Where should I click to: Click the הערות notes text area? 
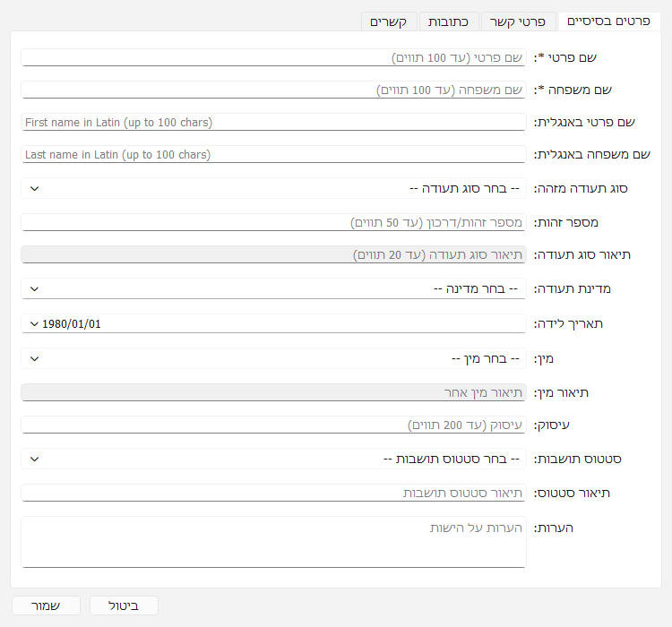273,541
